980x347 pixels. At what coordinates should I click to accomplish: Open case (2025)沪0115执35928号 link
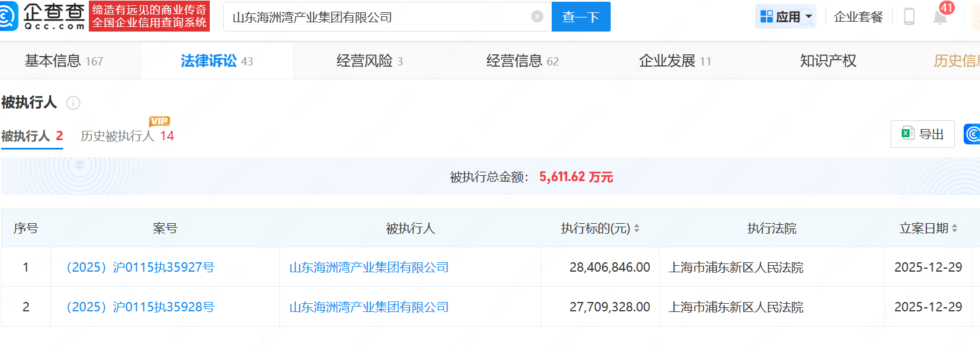pos(140,307)
